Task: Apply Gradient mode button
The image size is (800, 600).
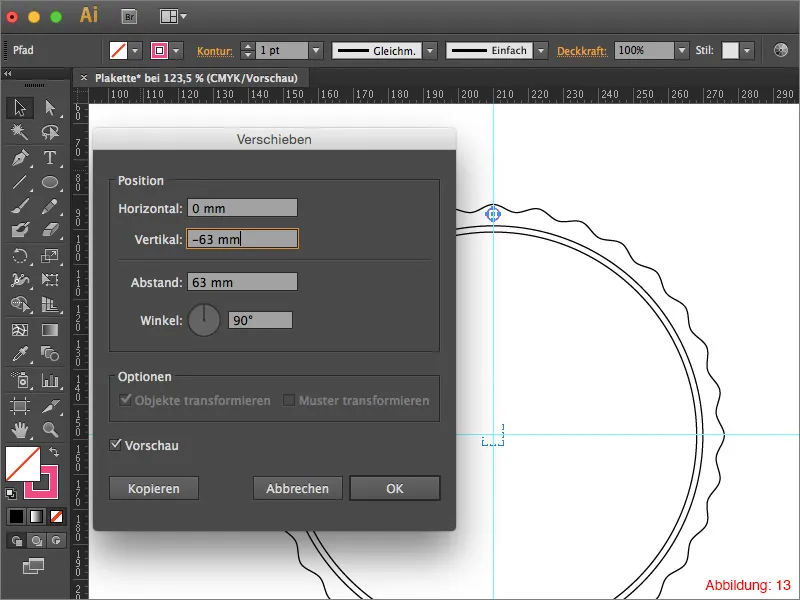Action: pyautogui.click(x=37, y=517)
